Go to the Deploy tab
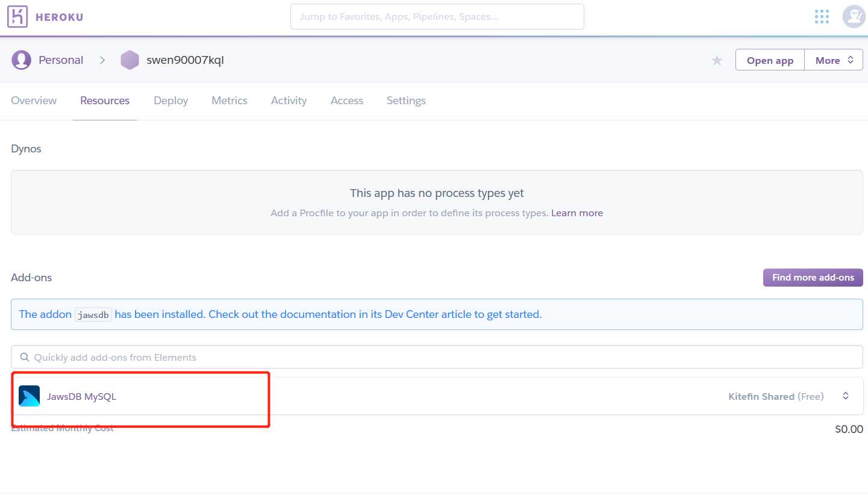The width and height of the screenshot is (868, 495). (171, 101)
